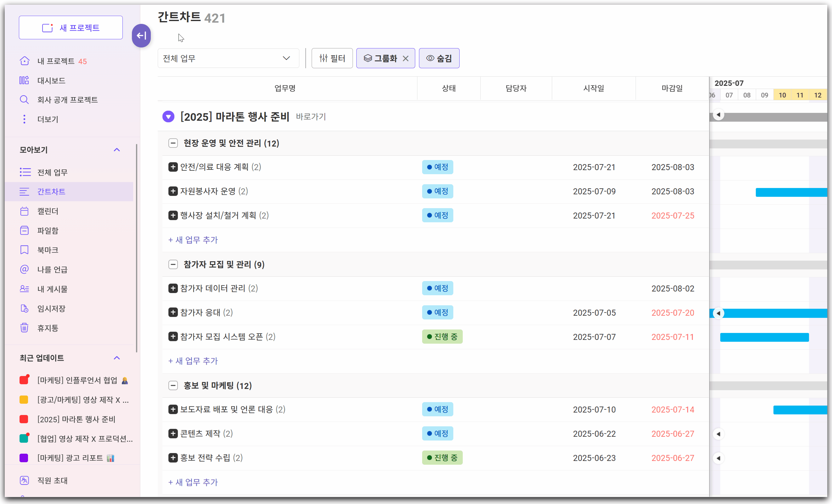Click the 회사 공개 프로젝트 search icon

[24, 100]
